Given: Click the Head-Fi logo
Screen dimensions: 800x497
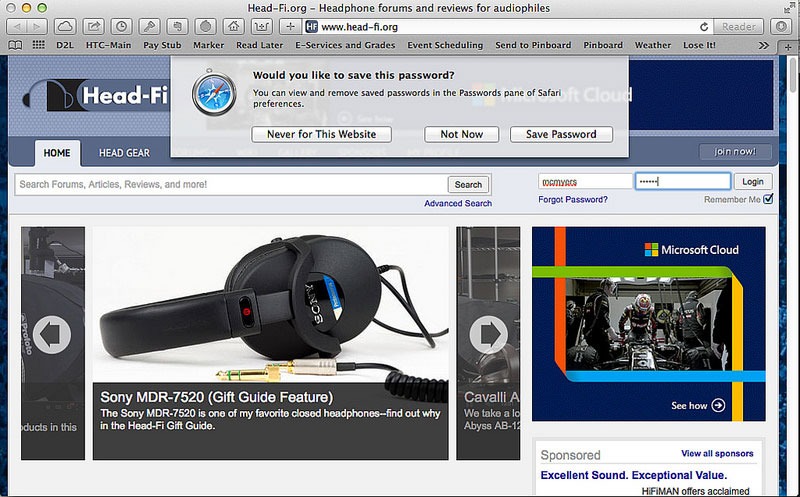Looking at the screenshot, I should (95, 95).
